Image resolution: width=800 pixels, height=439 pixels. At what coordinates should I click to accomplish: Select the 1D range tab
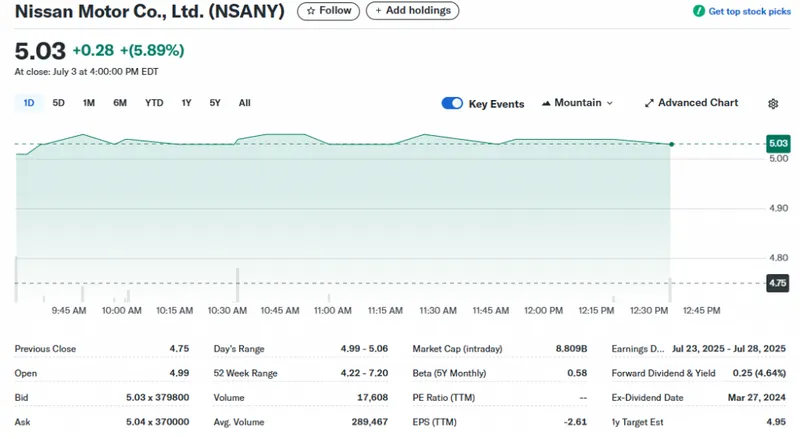click(x=29, y=103)
